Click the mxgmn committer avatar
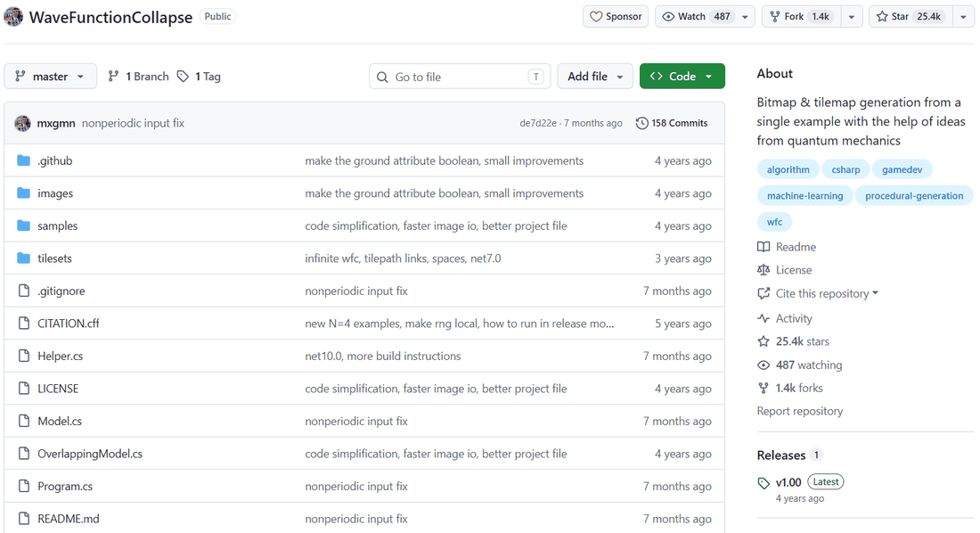The height and width of the screenshot is (533, 980). [22, 123]
